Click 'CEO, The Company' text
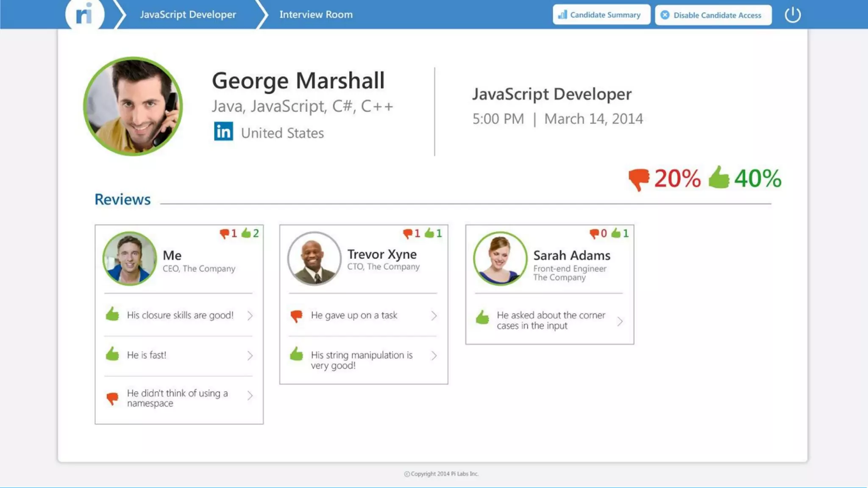The height and width of the screenshot is (488, 868). tap(199, 269)
